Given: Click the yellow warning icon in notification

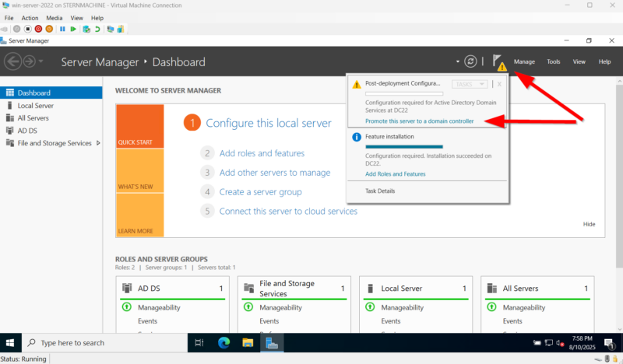Looking at the screenshot, I should point(357,84).
